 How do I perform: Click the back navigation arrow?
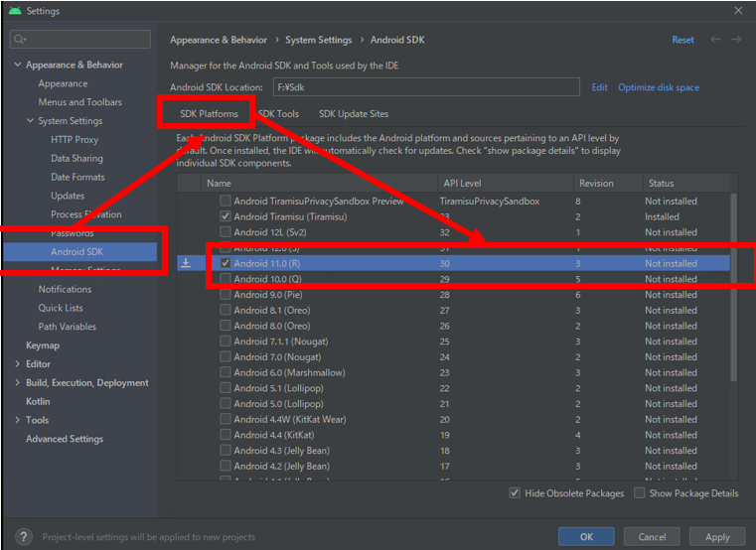pos(715,40)
